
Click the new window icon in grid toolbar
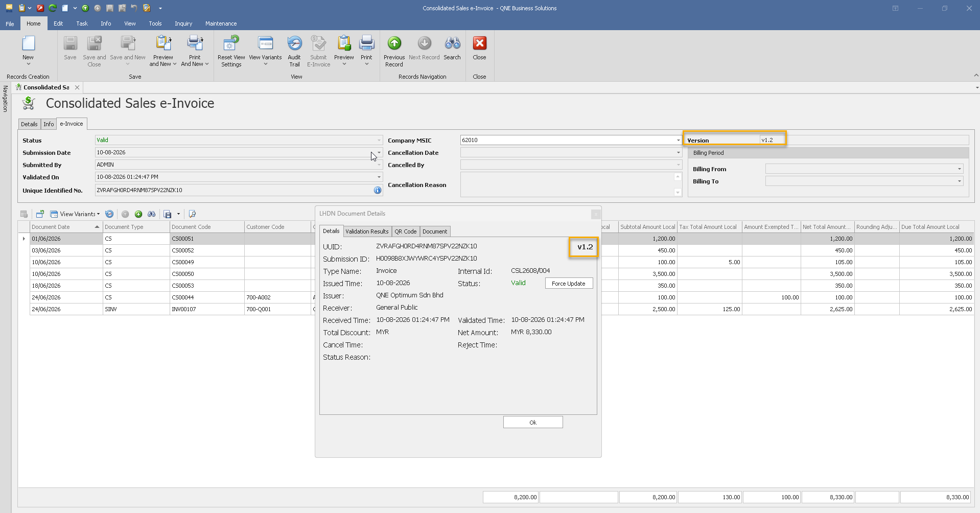[x=40, y=214]
